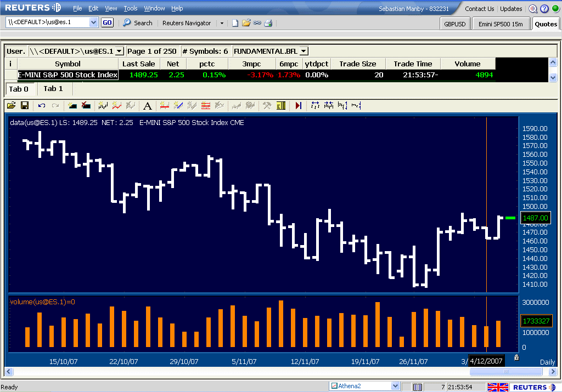
Task: Draw horizontal red line tool
Action: click(x=165, y=105)
